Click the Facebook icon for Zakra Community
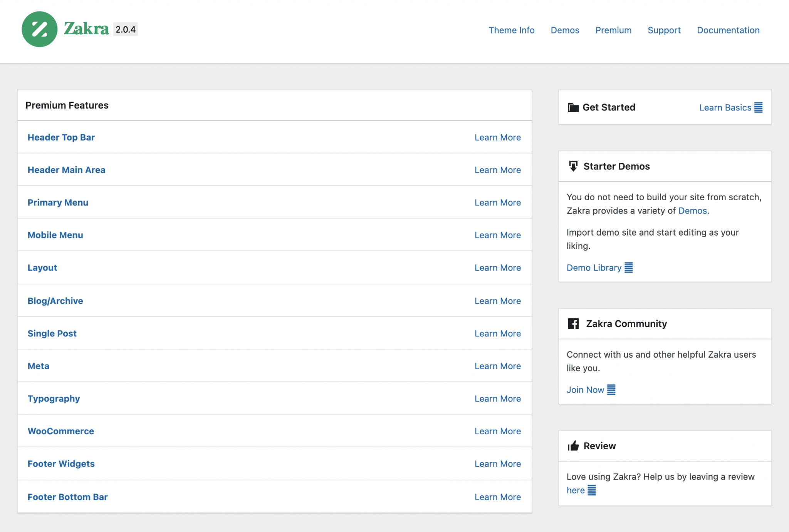The width and height of the screenshot is (789, 532). 574,324
